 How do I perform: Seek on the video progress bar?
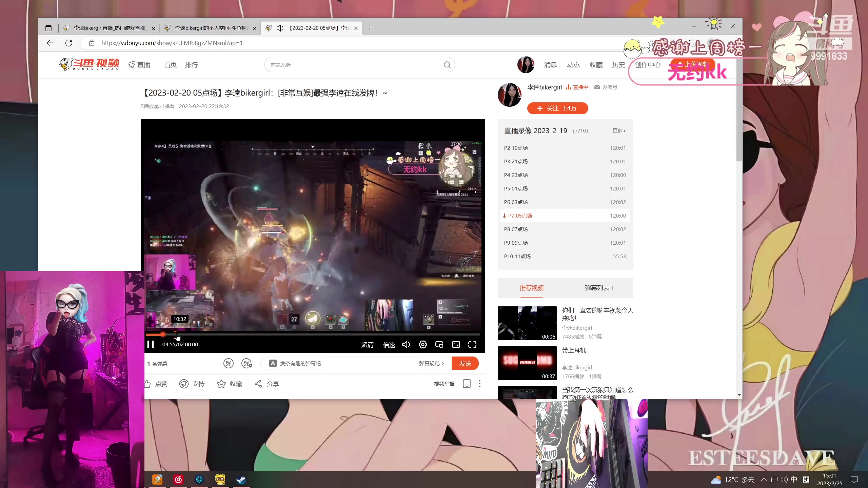[x=313, y=334]
